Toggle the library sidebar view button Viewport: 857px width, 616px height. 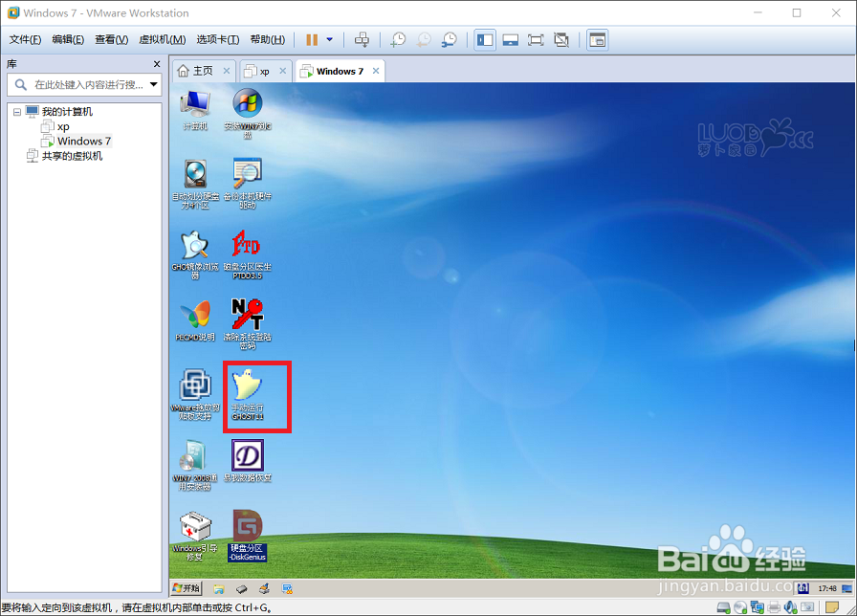(x=485, y=40)
